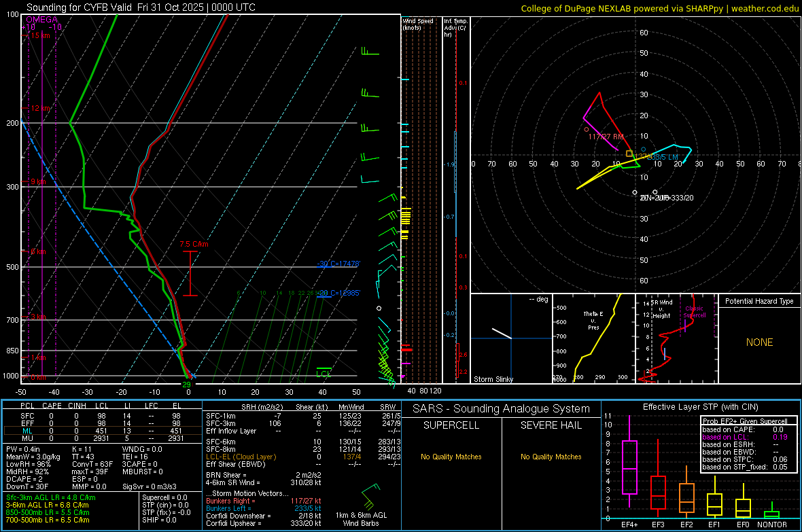Click the 233/5 LM hodograph label
This screenshot has height=532, width=802.
(663, 157)
